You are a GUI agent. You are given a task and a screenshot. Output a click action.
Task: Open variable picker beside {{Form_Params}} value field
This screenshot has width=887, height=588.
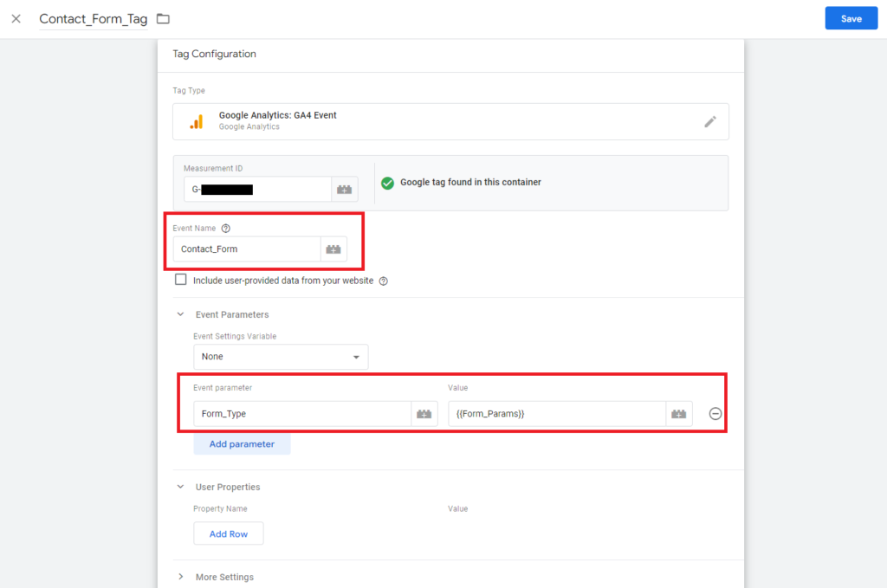tap(679, 414)
